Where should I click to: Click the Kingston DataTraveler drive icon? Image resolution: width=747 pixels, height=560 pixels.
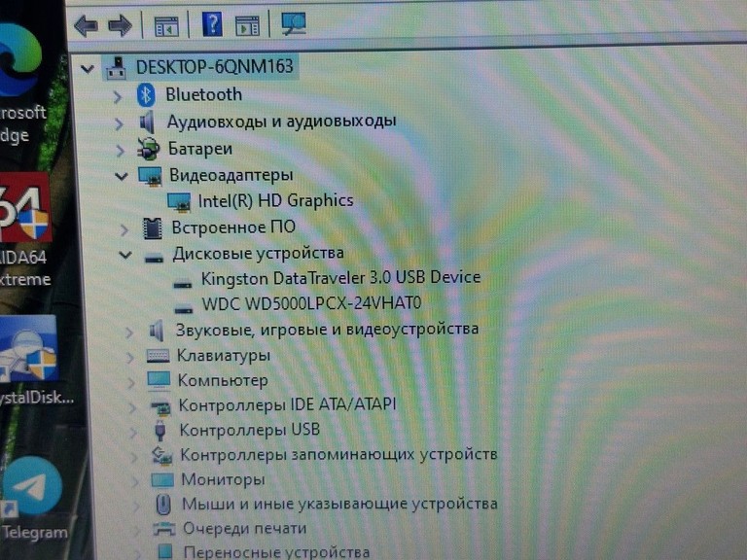point(183,284)
